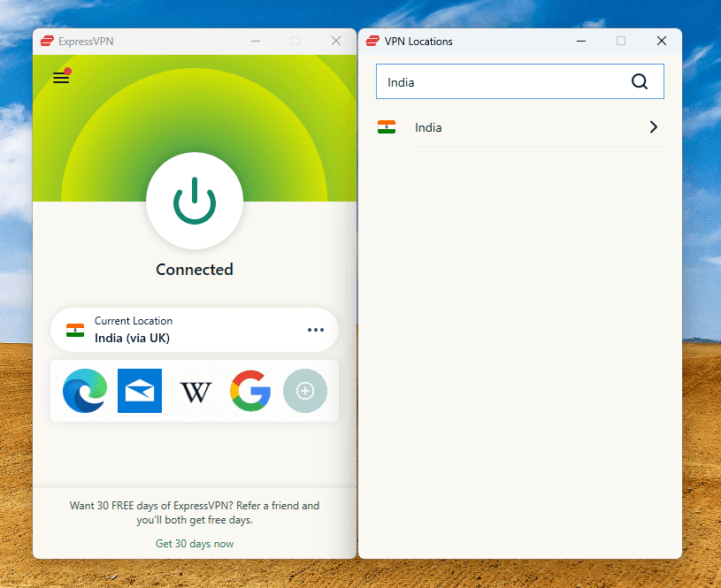Minimize the ExpressVPN main window

click(255, 41)
